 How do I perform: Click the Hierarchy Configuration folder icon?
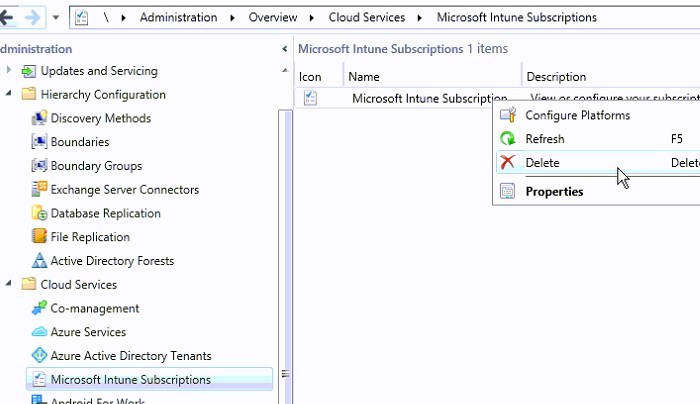29,94
